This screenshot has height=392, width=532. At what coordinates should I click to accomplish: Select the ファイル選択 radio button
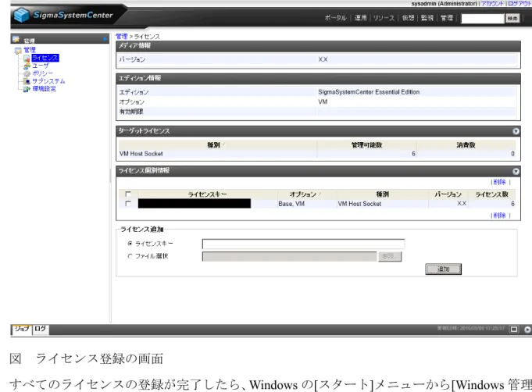point(130,256)
